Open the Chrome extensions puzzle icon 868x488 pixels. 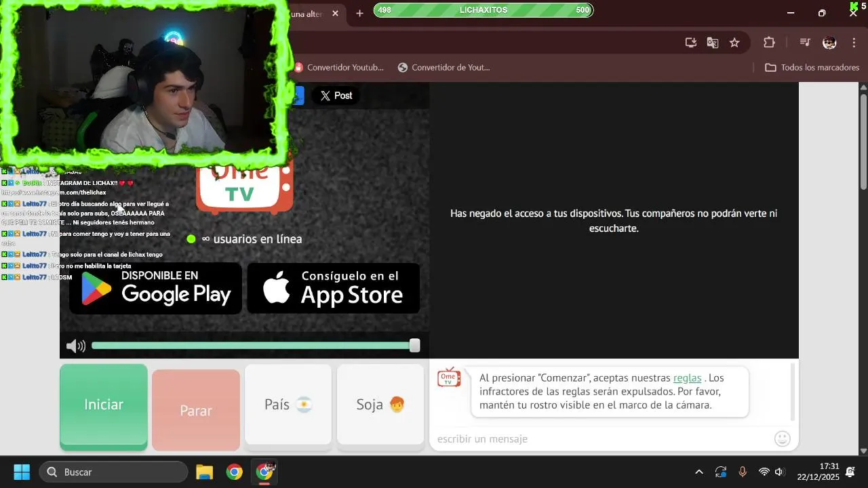click(769, 43)
